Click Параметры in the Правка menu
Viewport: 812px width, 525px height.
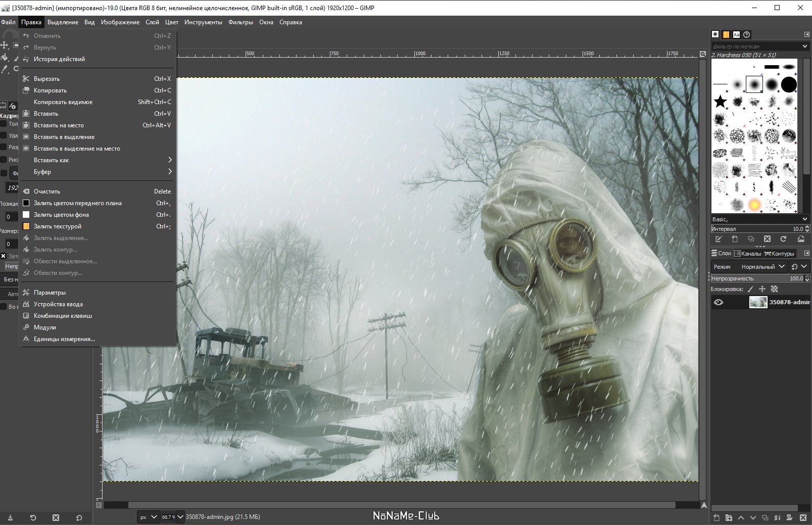[x=50, y=293]
